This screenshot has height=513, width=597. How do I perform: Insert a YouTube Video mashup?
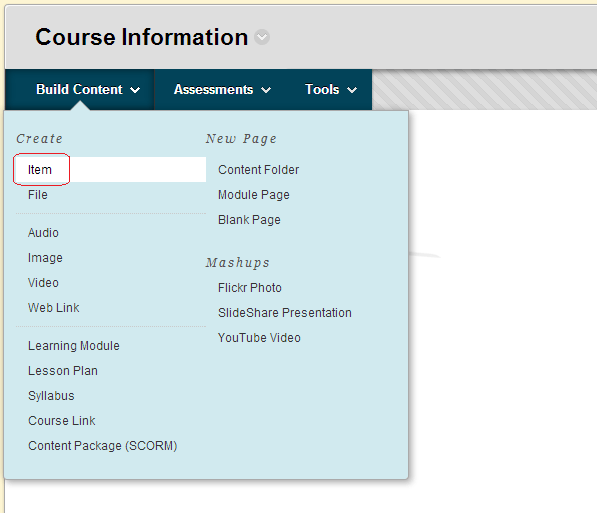click(259, 338)
